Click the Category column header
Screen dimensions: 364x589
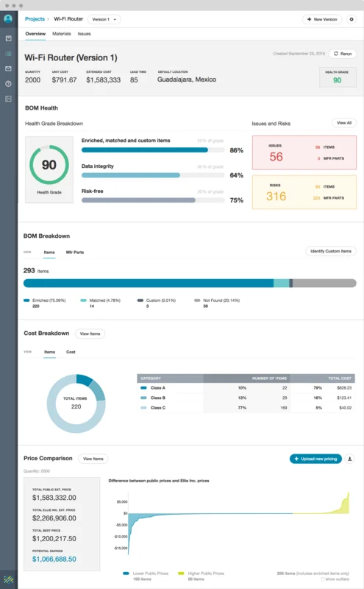pyautogui.click(x=171, y=378)
